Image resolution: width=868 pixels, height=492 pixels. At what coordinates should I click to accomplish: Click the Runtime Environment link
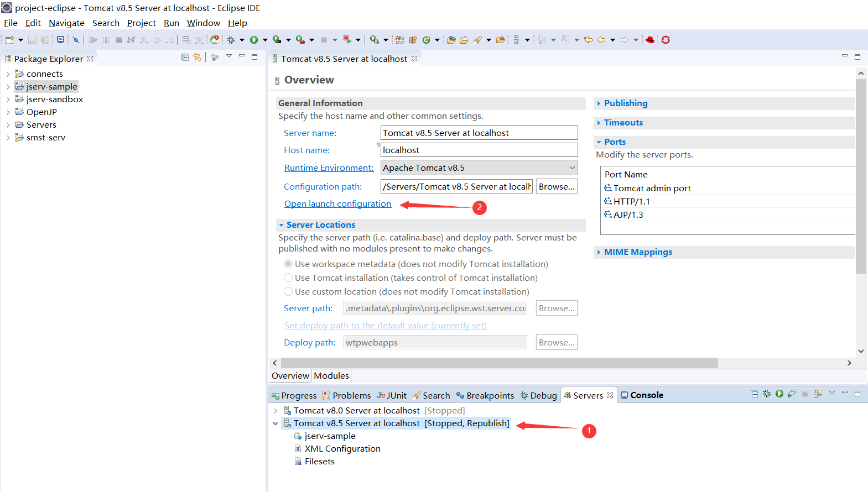(329, 168)
